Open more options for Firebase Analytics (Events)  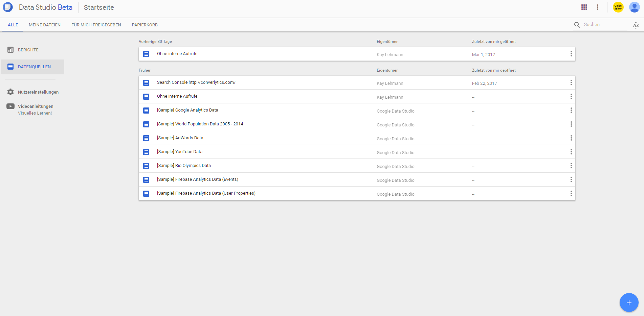571,179
